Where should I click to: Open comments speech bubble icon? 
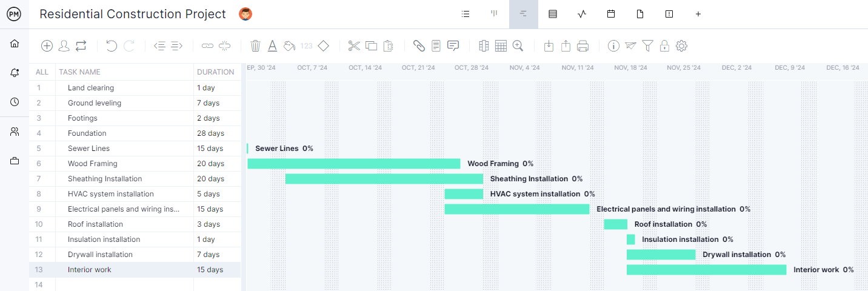pyautogui.click(x=453, y=45)
